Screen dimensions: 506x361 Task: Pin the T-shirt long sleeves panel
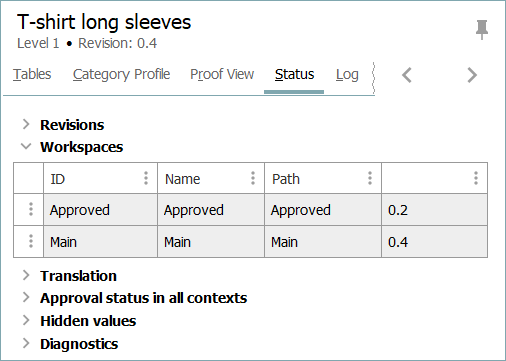[482, 29]
